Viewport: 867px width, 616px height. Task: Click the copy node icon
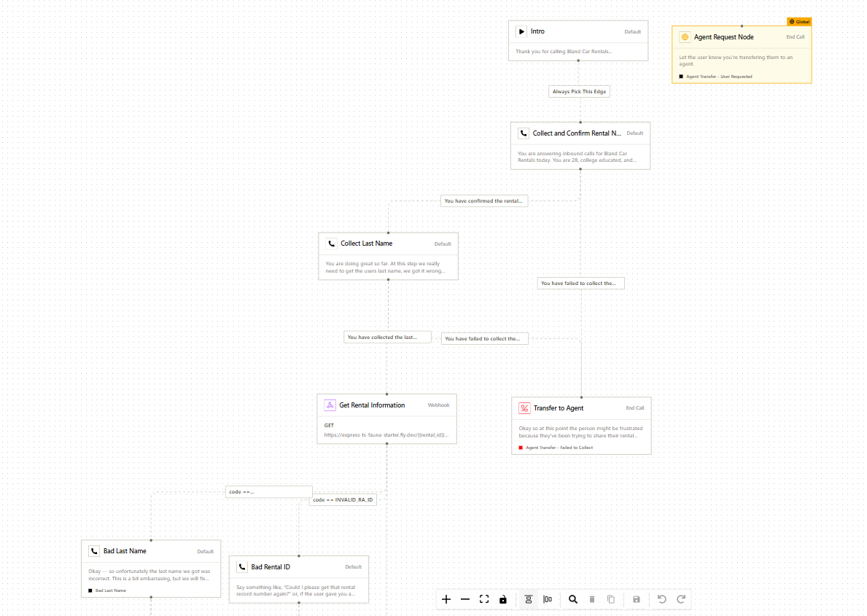(611, 599)
